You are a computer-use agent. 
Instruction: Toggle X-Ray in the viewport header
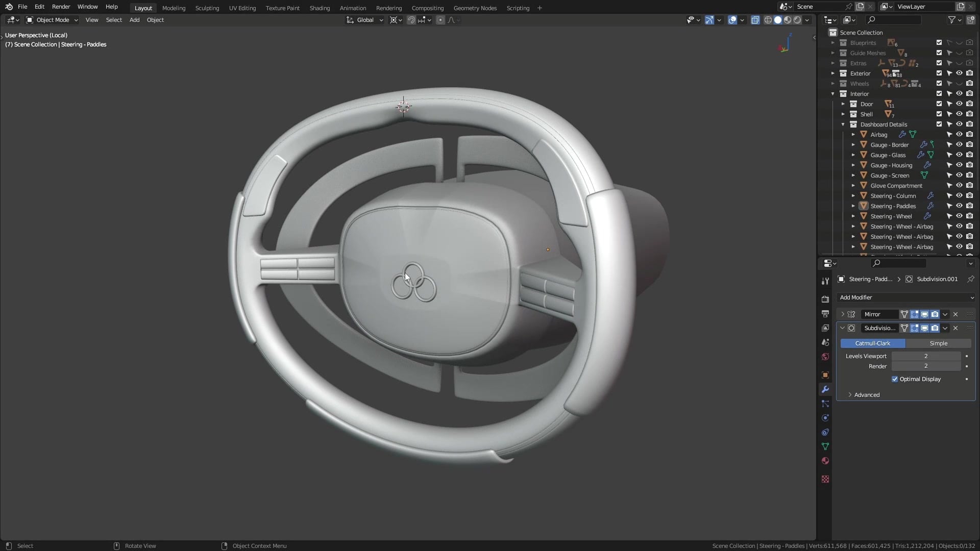pyautogui.click(x=755, y=20)
